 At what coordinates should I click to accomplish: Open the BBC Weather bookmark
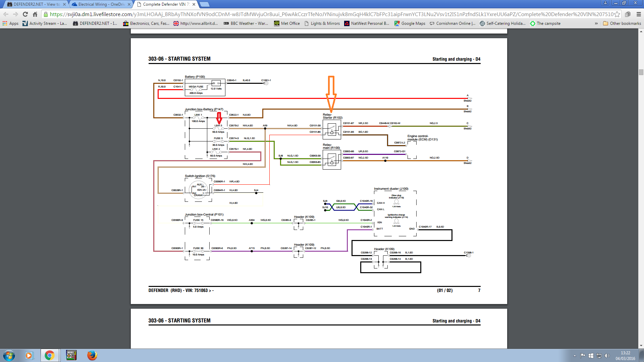246,23
